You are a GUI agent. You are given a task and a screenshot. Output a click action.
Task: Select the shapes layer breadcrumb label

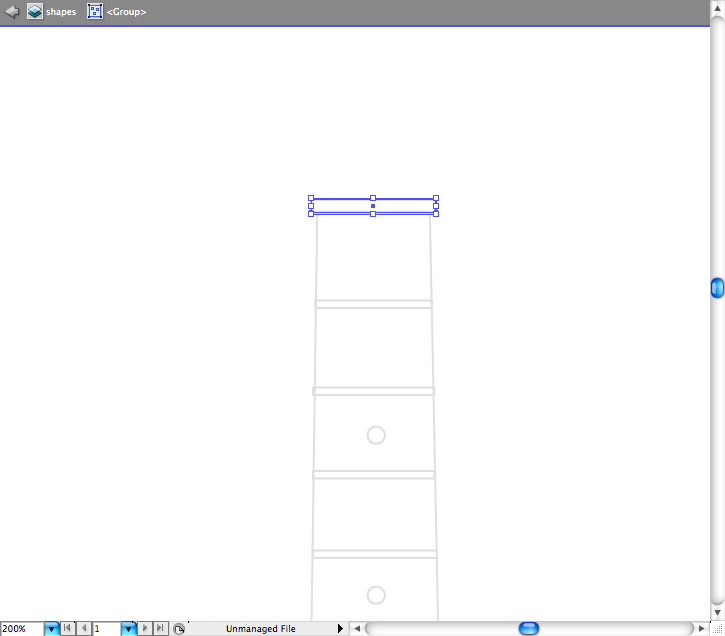(x=61, y=12)
